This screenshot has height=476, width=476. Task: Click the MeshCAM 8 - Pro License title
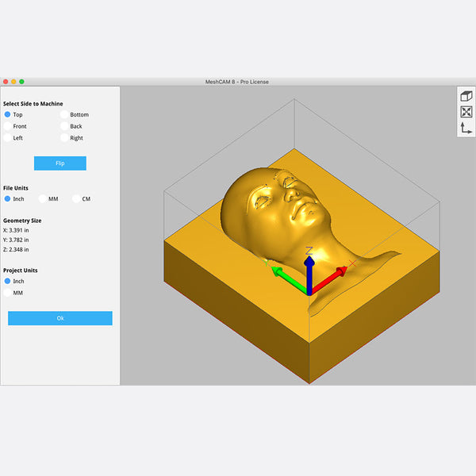236,82
